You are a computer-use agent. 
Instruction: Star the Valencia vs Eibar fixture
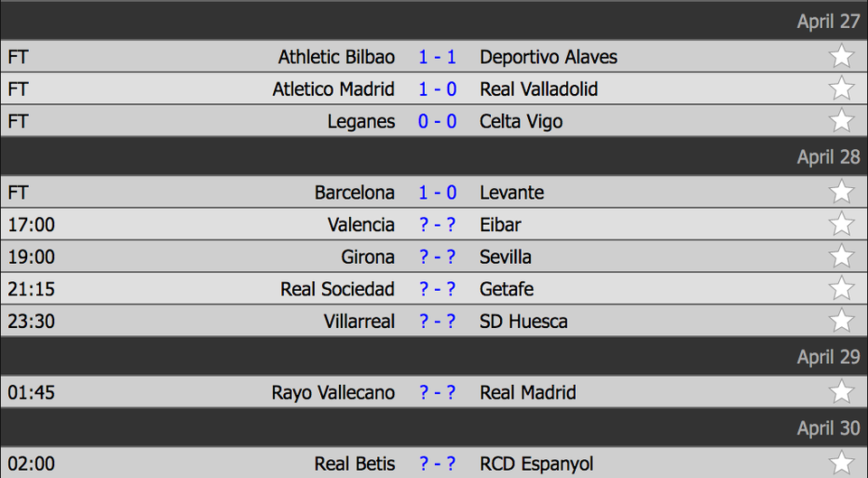pyautogui.click(x=842, y=223)
